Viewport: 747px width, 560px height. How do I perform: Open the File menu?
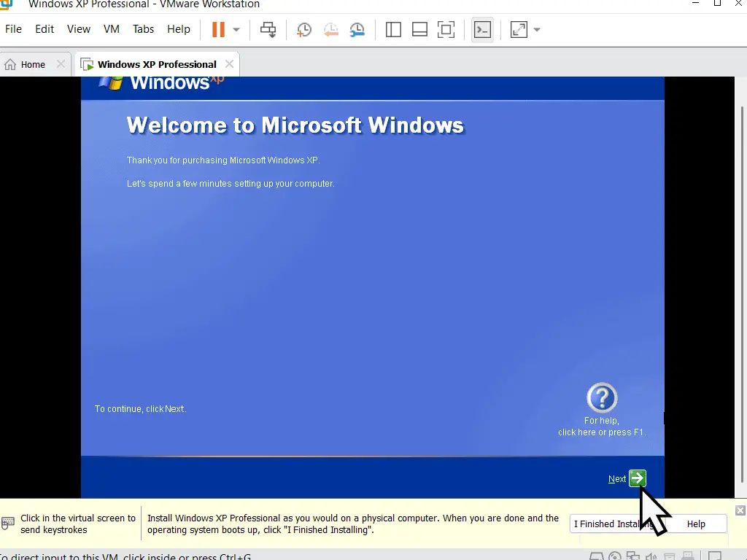(13, 29)
